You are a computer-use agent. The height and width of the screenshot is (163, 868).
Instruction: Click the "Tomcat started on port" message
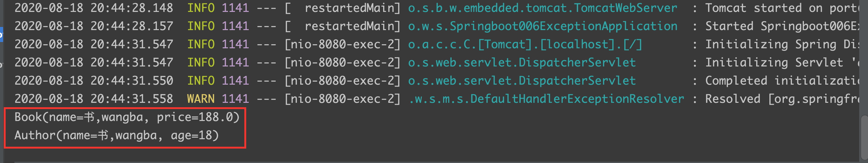(782, 8)
